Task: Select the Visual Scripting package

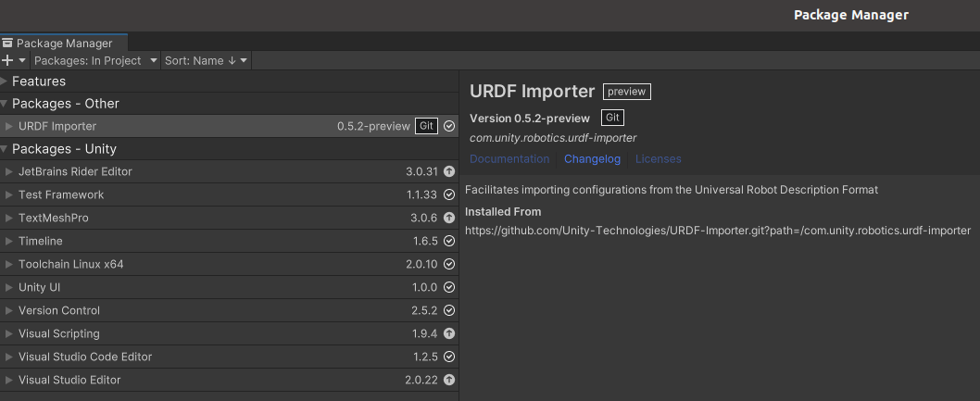Action: [x=230, y=333]
